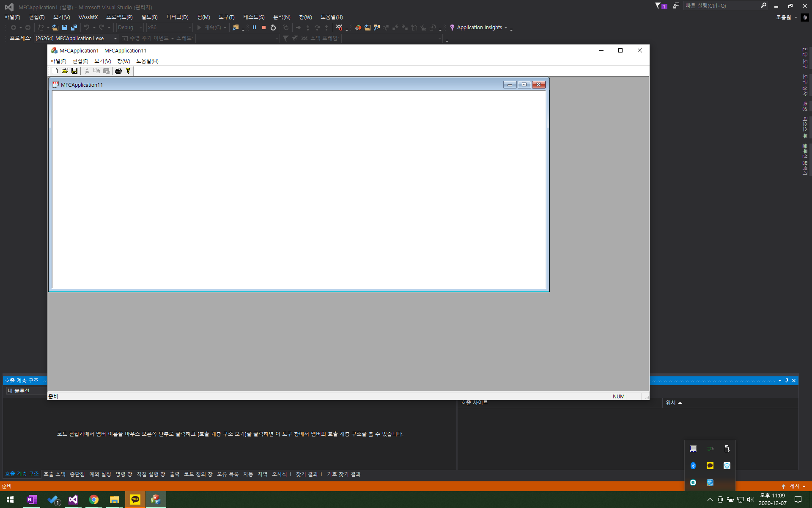Viewport: 812px width, 508px height.
Task: Open 창(W) menu in MFCApplication1
Action: click(x=123, y=61)
